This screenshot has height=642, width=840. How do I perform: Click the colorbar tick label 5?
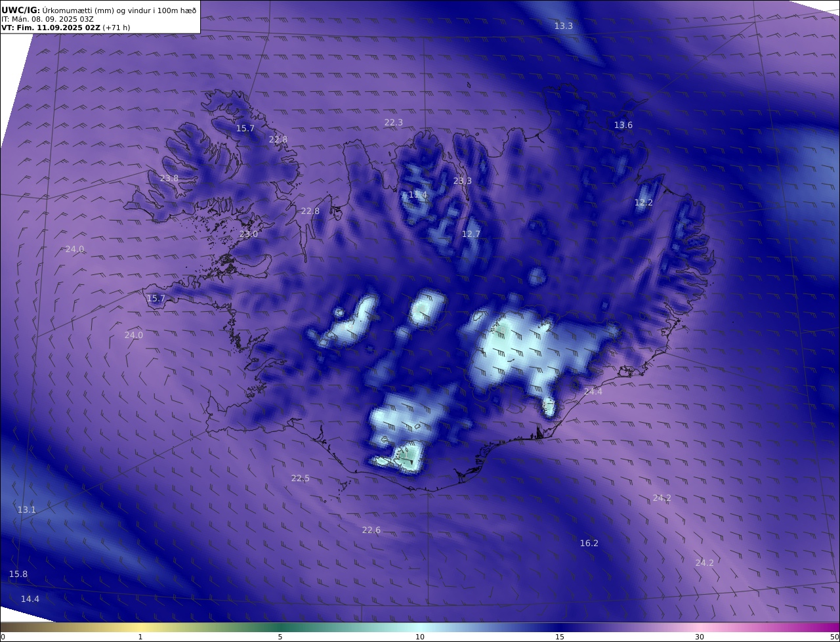point(280,637)
